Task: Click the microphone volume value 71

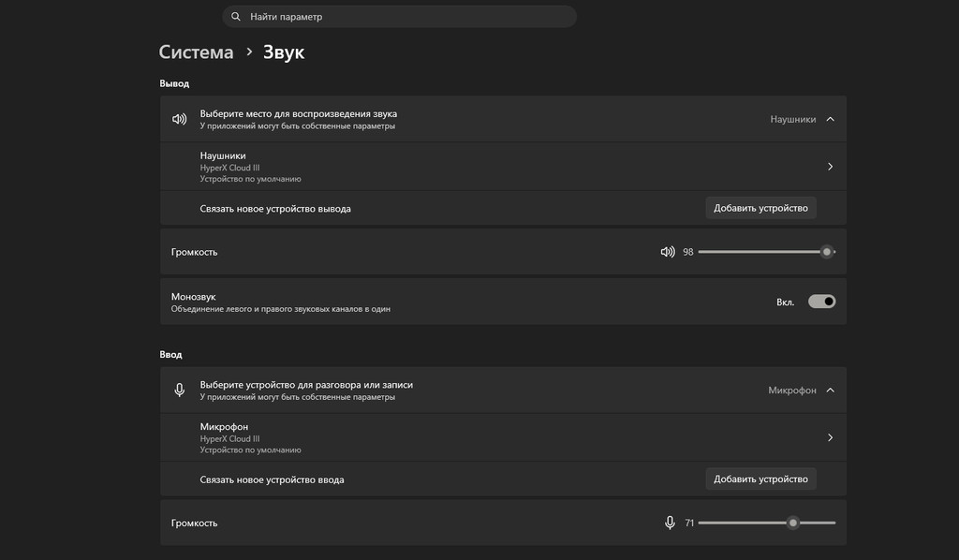Action: pos(689,523)
